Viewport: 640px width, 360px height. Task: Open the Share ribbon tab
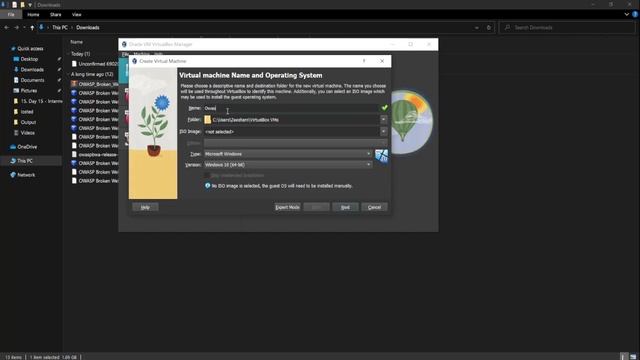pyautogui.click(x=56, y=14)
